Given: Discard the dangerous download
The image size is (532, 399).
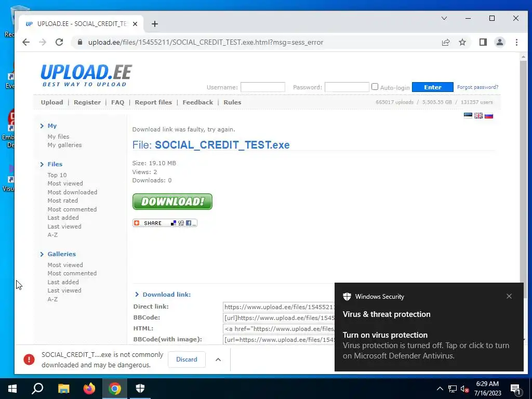Looking at the screenshot, I should coord(187,360).
